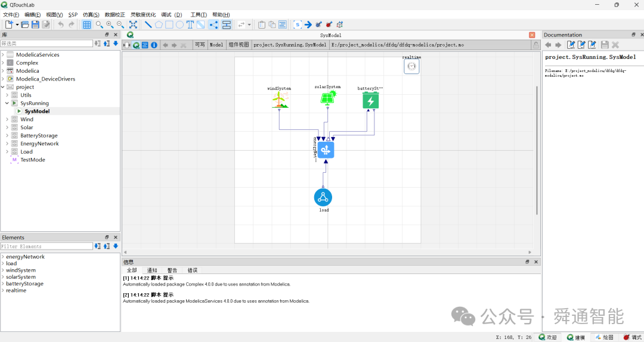The width and height of the screenshot is (644, 342).
Task: Save the current model
Action: pos(35,24)
